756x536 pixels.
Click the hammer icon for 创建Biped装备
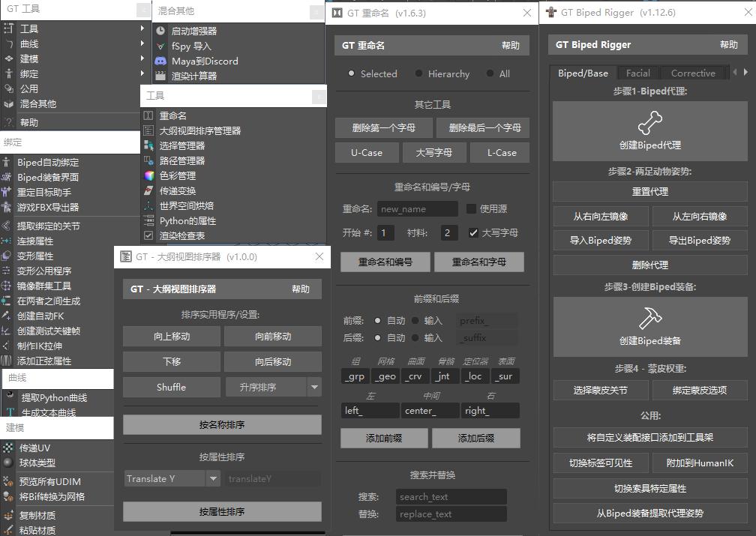pos(650,318)
